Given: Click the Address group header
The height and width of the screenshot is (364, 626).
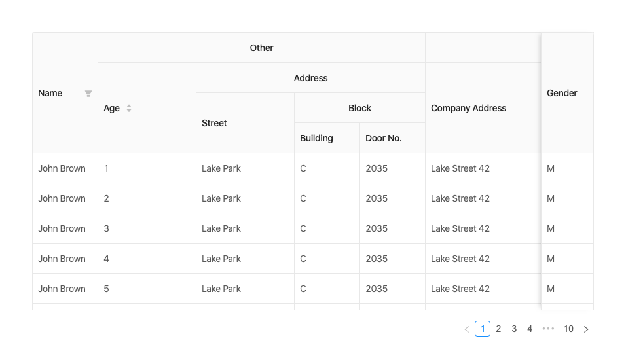Looking at the screenshot, I should point(310,78).
